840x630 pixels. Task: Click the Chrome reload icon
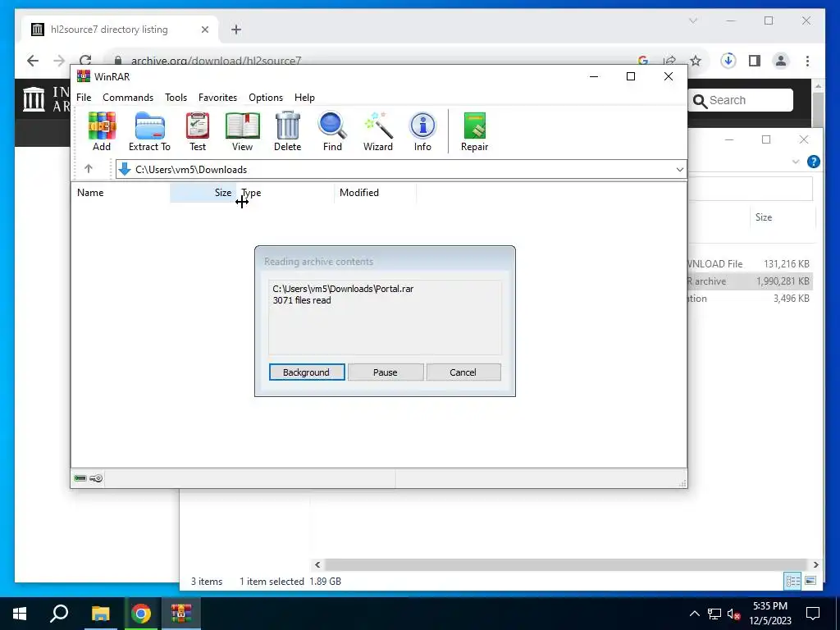85,61
